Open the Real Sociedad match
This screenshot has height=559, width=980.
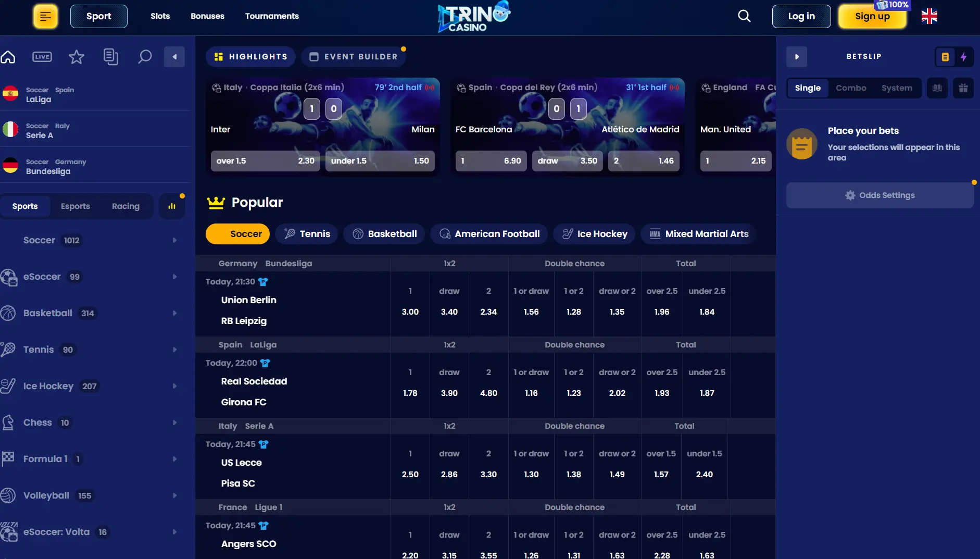pos(254,381)
